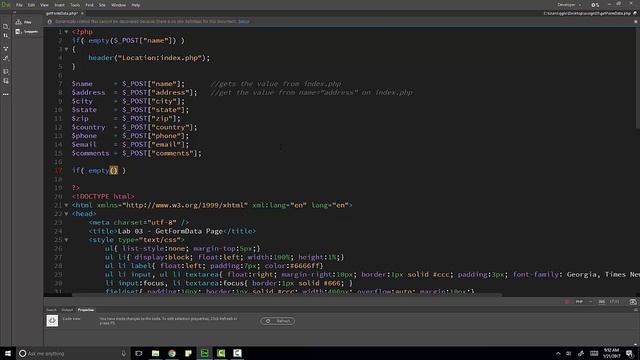The height and width of the screenshot is (360, 640).
Task: Click the Apply Comment toolbar icon
Action: pos(6,71)
